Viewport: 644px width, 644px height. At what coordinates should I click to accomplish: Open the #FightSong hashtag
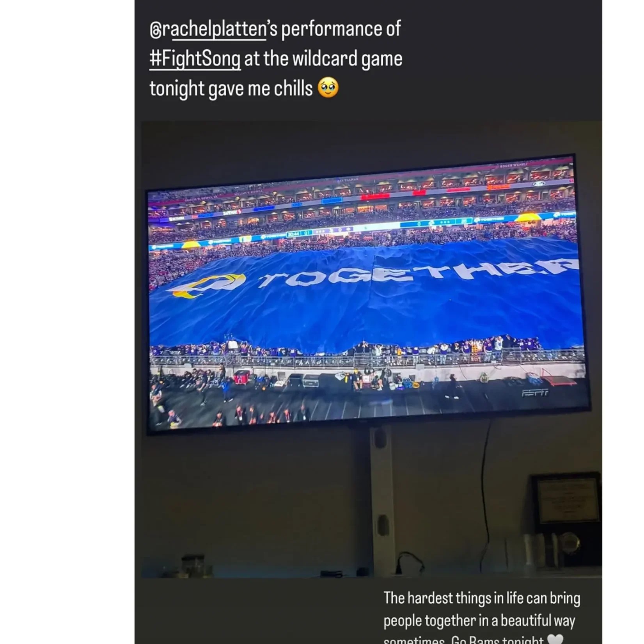[195, 59]
